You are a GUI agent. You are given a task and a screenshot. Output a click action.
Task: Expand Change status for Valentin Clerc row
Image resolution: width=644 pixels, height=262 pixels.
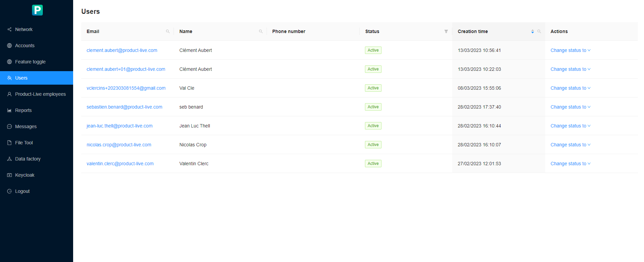(x=570, y=164)
